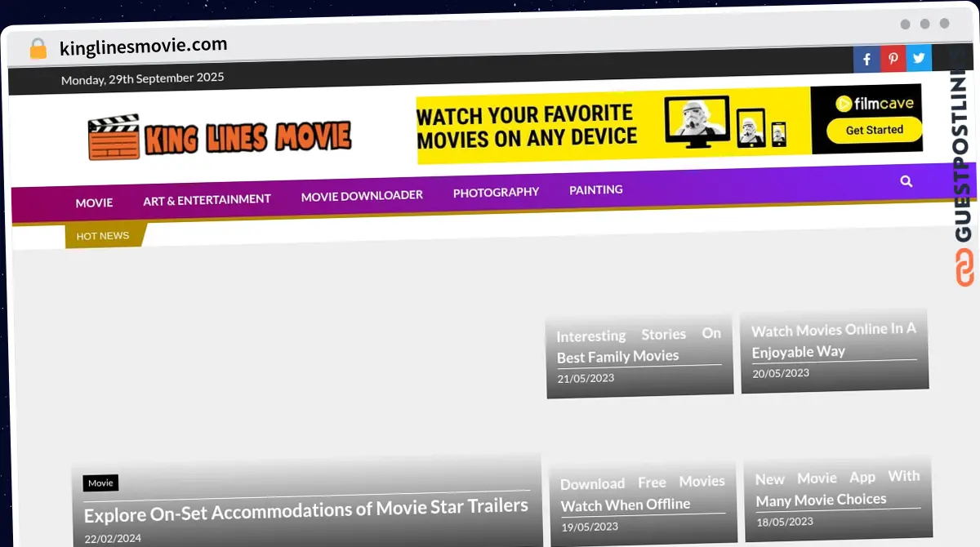Screen dimensions: 980x547
Task: Open Movie Downloader menu item
Action: 362,195
